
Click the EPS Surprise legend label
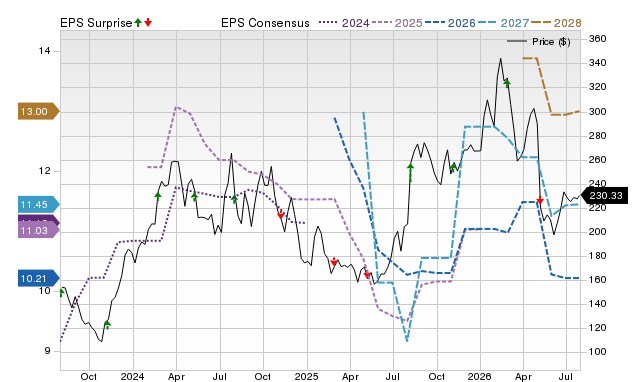(x=96, y=23)
